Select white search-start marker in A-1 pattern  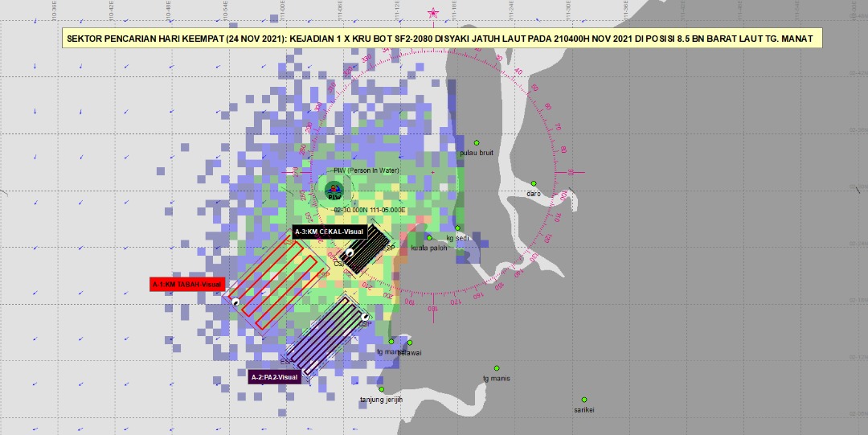point(235,302)
